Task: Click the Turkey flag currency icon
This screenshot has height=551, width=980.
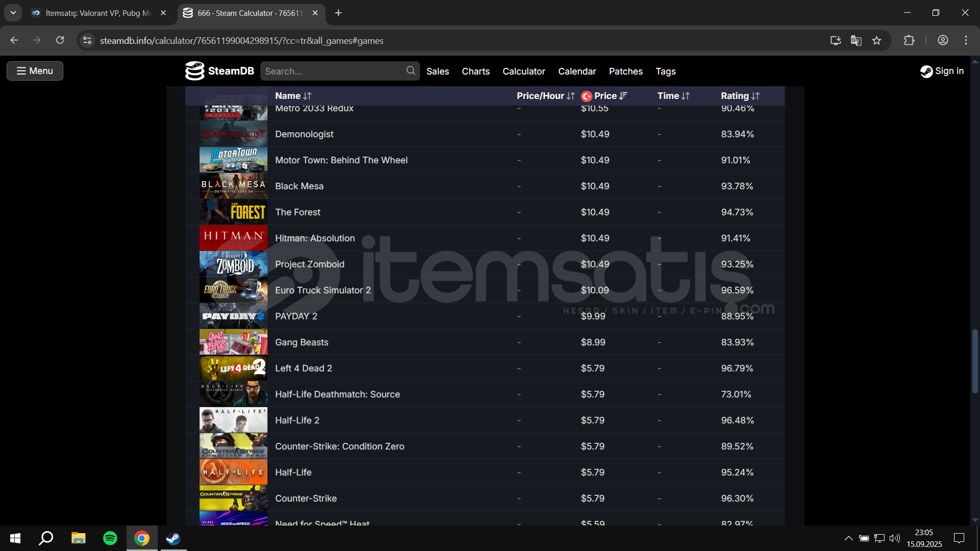Action: [x=586, y=96]
